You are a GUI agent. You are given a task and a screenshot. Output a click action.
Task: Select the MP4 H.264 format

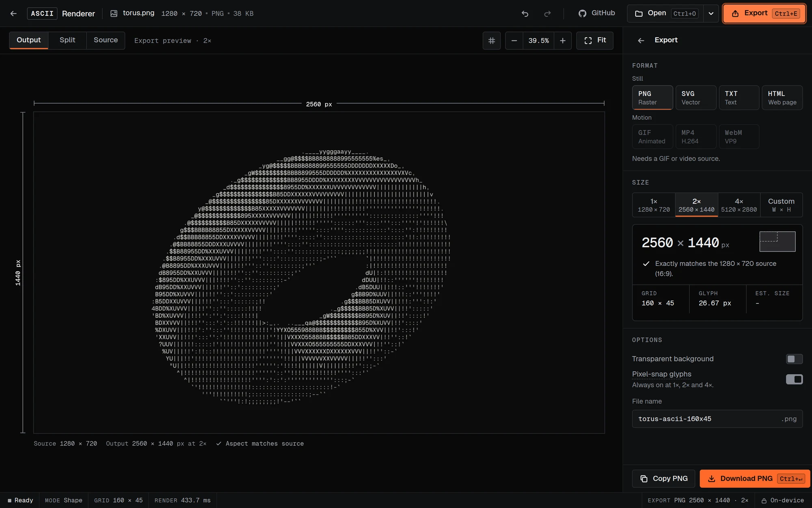[696, 137]
